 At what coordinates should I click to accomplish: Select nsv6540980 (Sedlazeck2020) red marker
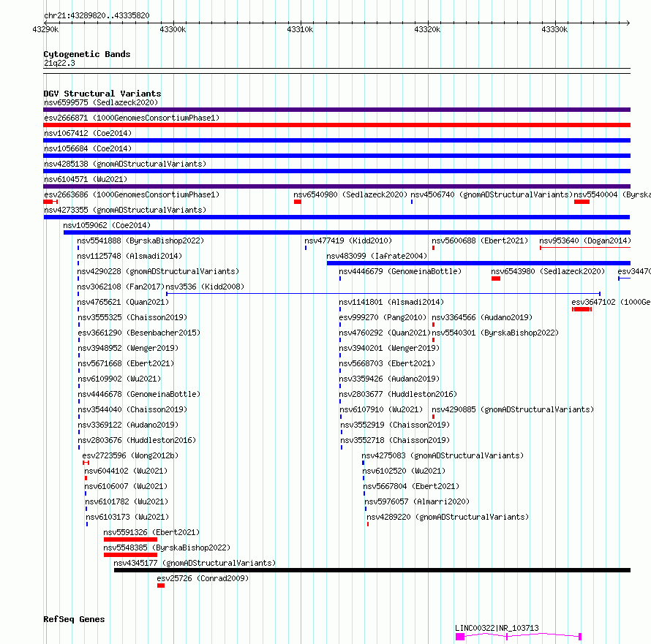298,202
